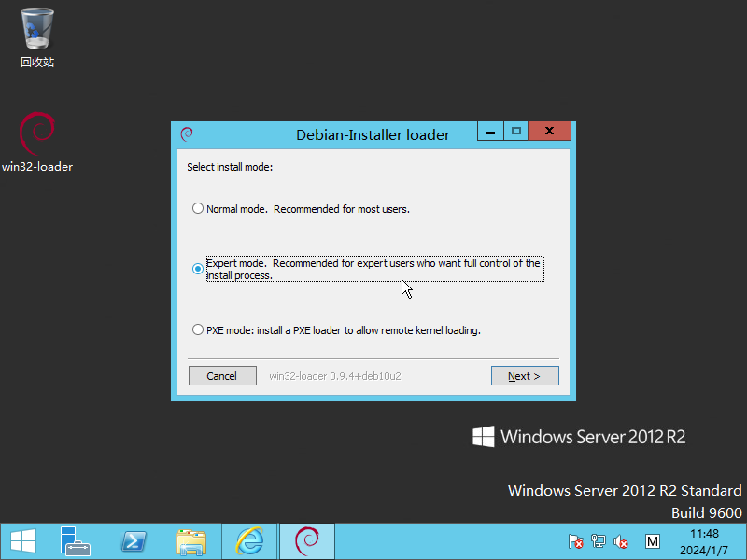Click the muted volume tray icon
The height and width of the screenshot is (560, 747).
tap(620, 541)
